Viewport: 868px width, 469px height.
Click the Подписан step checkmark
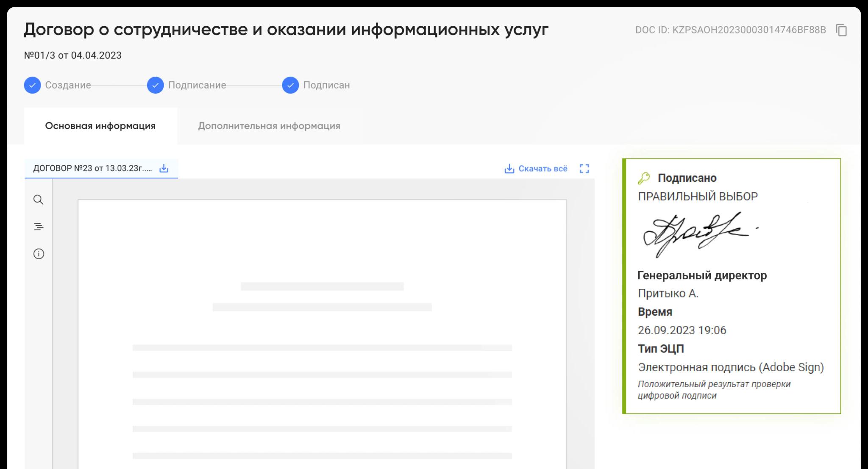point(290,85)
